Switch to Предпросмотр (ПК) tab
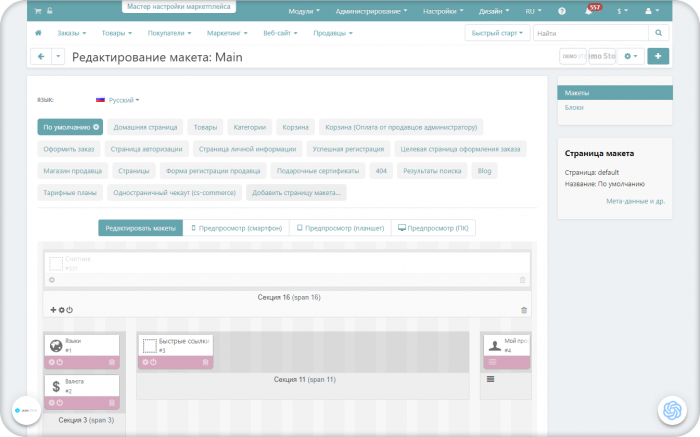The image size is (700, 437). click(x=433, y=228)
